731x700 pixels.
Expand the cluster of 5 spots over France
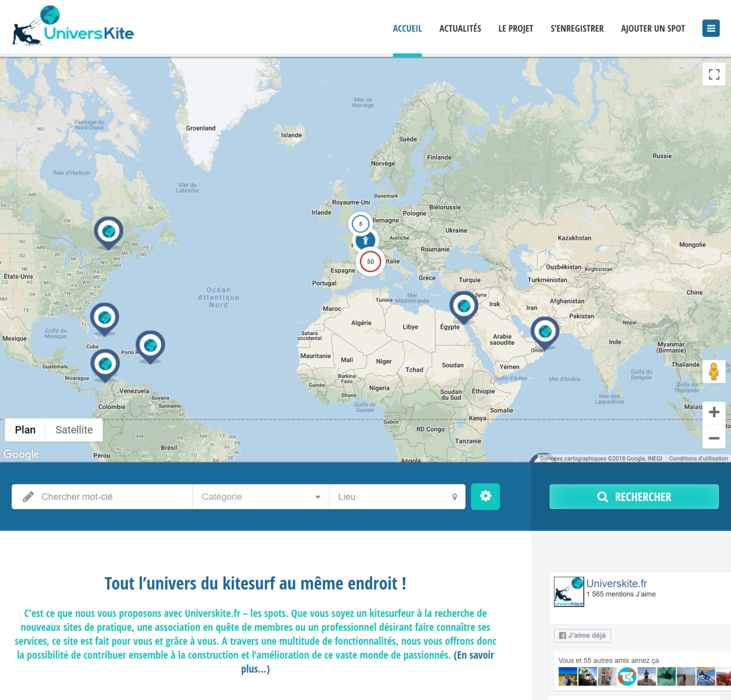pos(361,223)
